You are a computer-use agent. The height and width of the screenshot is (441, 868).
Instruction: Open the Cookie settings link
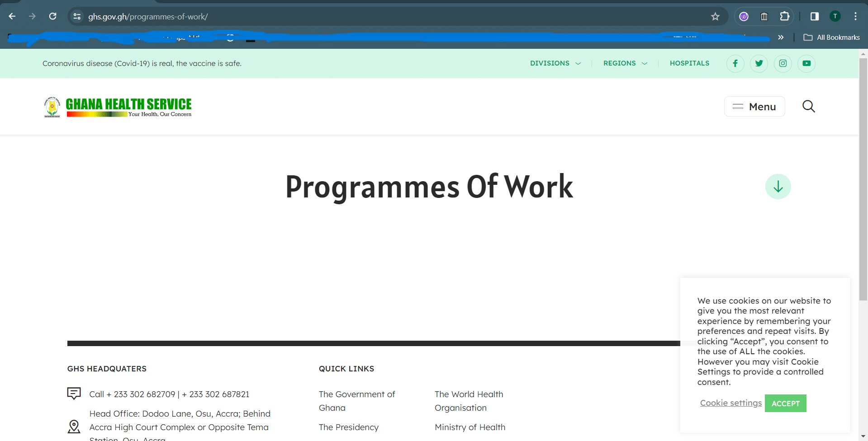(x=730, y=403)
